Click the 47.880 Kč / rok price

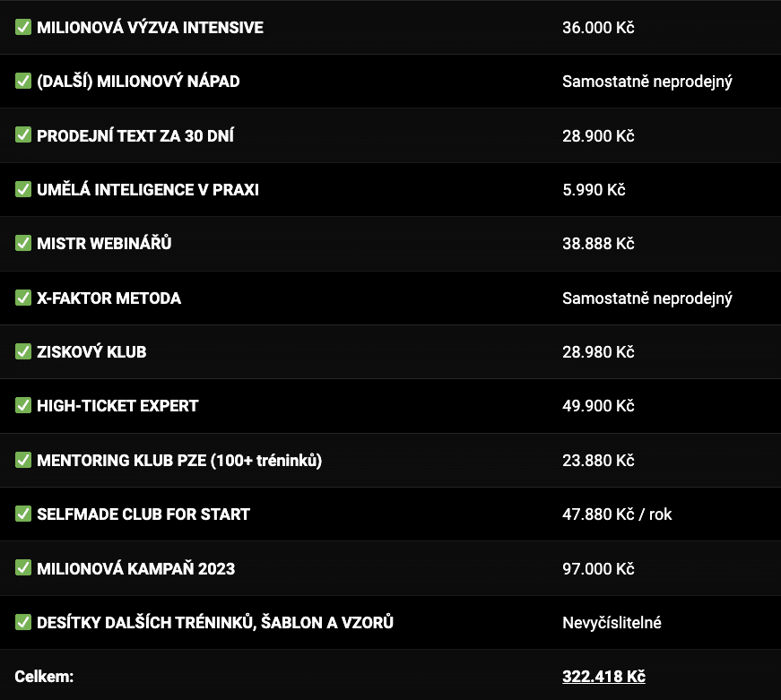[x=617, y=514]
